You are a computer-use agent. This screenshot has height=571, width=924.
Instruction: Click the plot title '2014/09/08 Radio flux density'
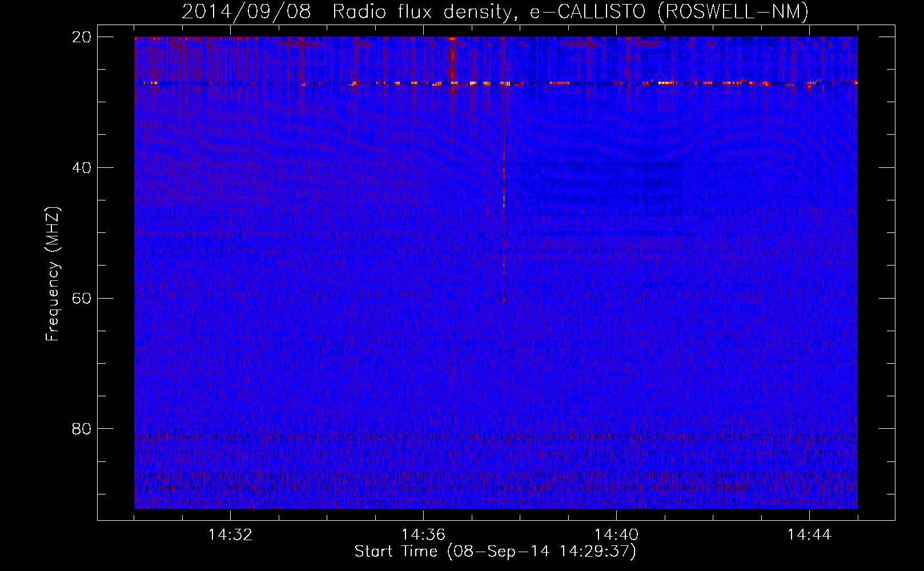point(495,11)
